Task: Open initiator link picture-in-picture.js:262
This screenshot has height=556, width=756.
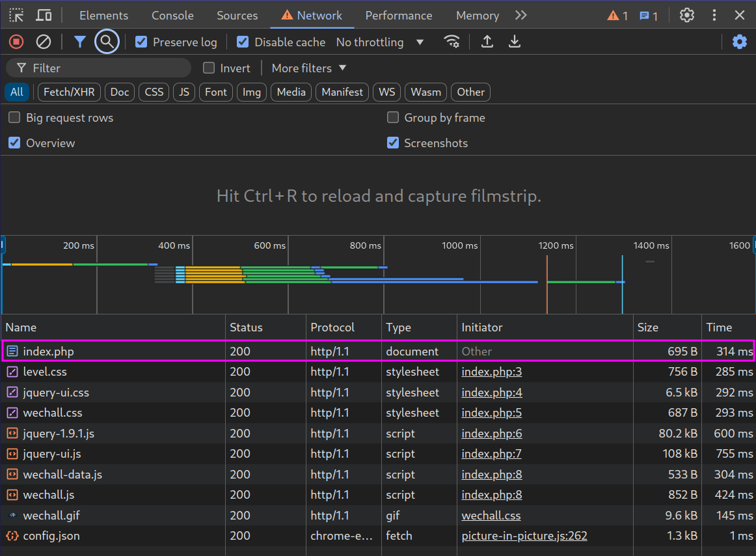Action: (x=524, y=536)
